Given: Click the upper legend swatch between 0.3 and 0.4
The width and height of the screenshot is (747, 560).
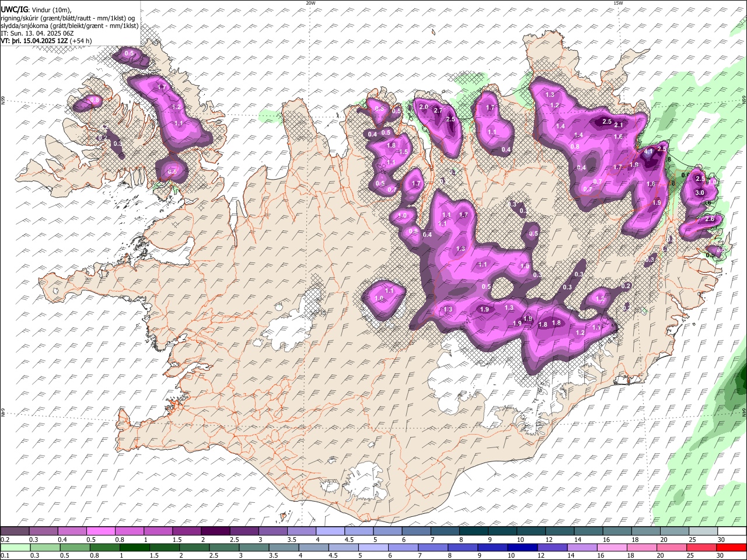Looking at the screenshot, I should point(44,531).
